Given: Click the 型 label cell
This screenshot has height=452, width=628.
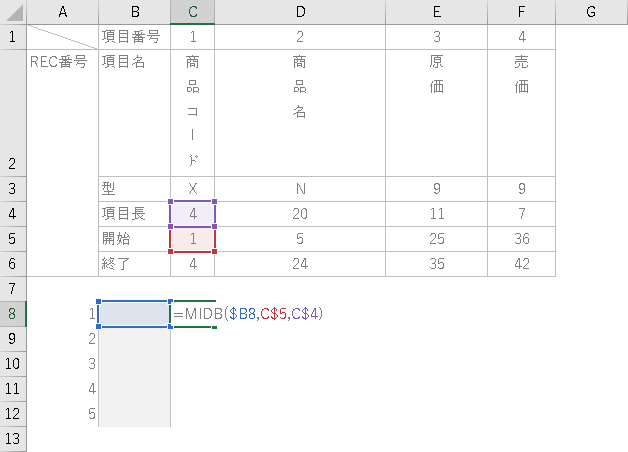Looking at the screenshot, I should point(135,189).
